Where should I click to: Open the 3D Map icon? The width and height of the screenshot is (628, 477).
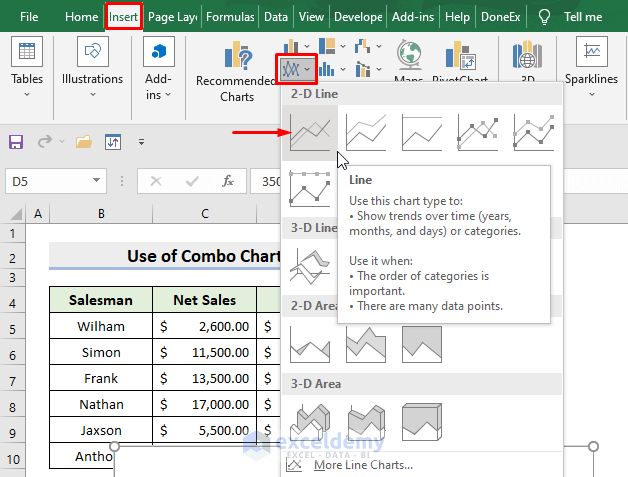(527, 54)
